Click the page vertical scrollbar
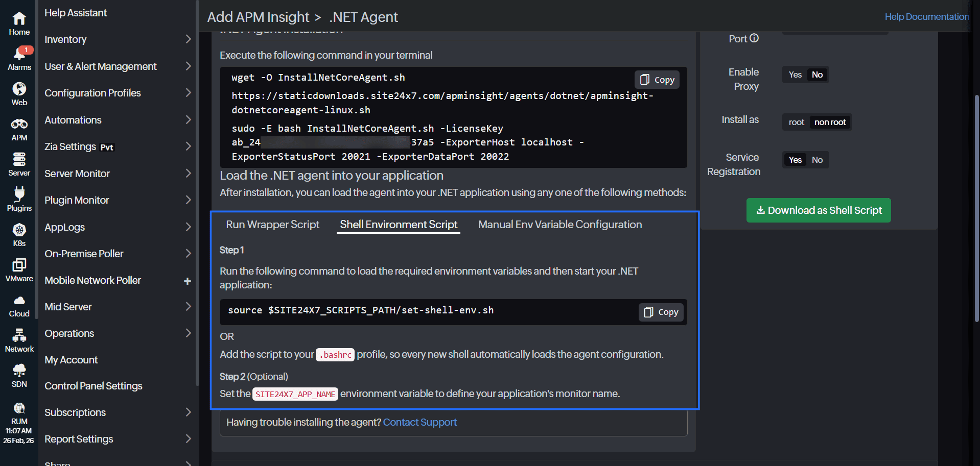Screen dimensions: 980x466 click(x=976, y=204)
